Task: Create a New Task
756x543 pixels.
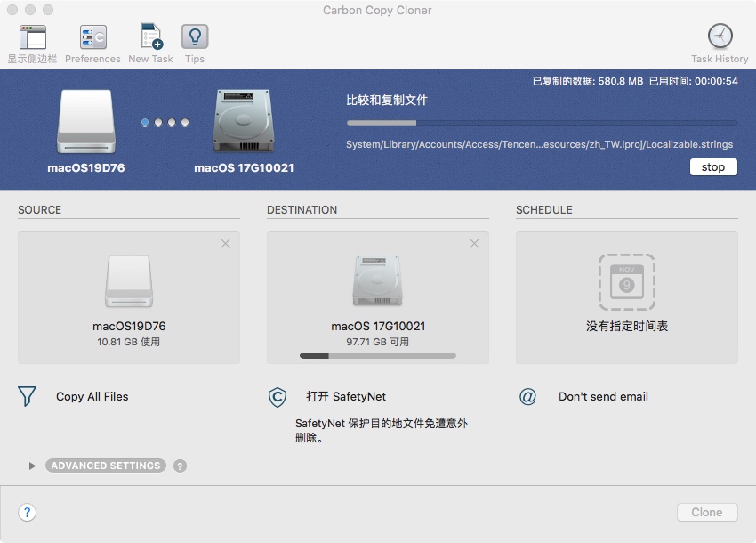Action: pos(150,37)
